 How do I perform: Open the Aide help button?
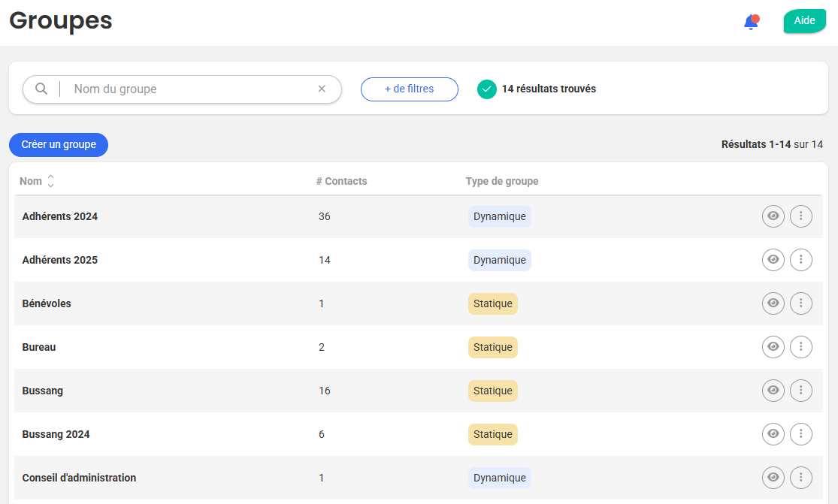coord(804,21)
